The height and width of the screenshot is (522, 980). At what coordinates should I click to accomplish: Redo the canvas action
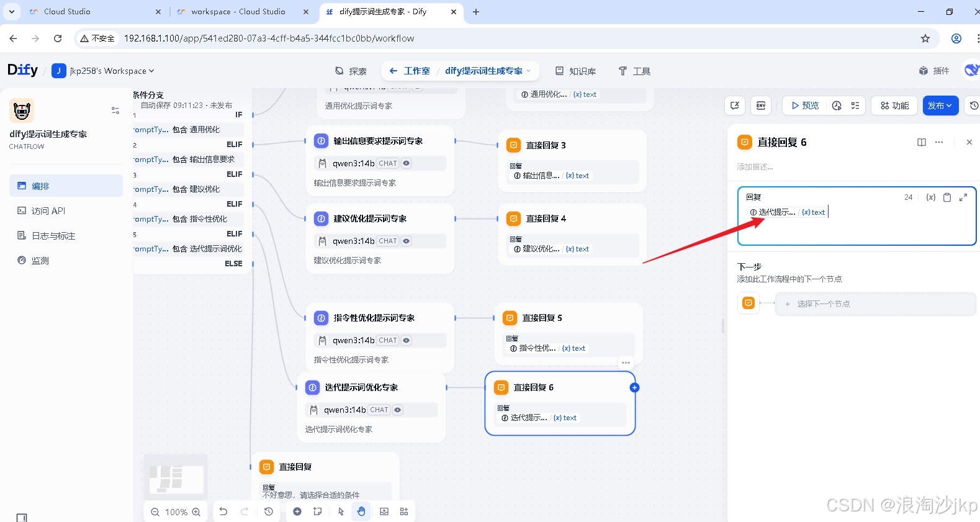click(245, 511)
